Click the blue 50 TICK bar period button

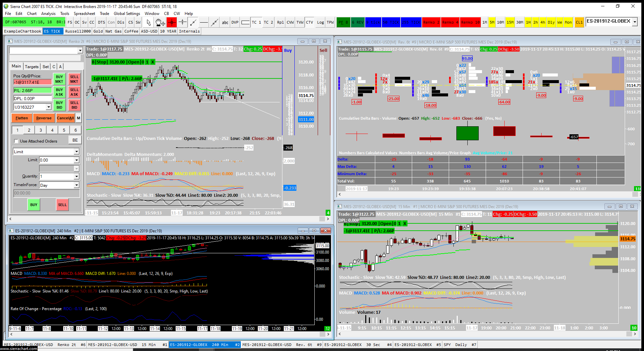tap(391, 22)
